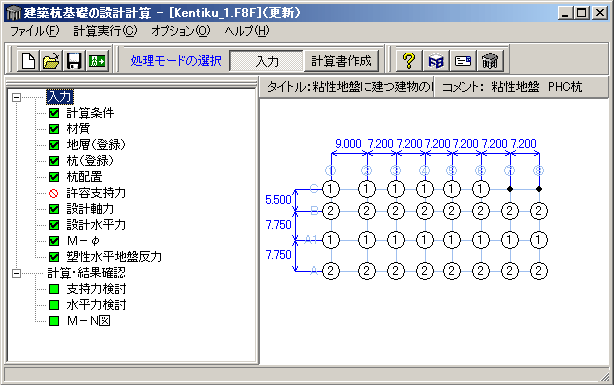614x385 pixels.
Task: Open a file with the folder icon
Action: [x=51, y=61]
